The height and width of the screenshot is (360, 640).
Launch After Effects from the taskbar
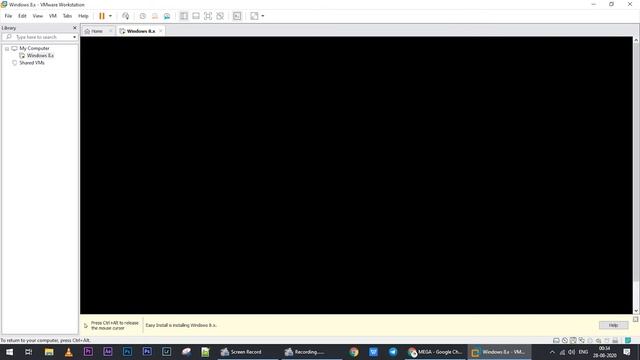coord(108,352)
